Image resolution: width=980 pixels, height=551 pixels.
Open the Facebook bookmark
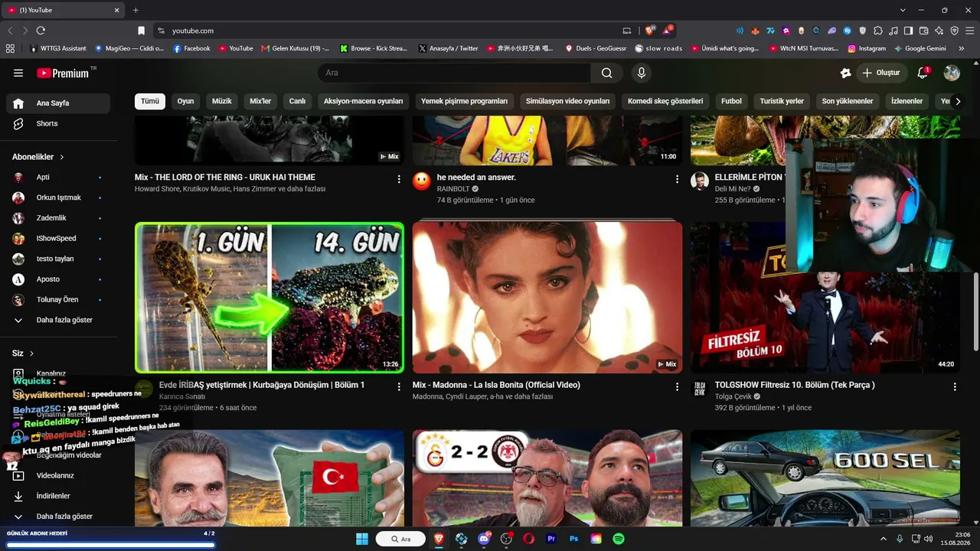pos(191,48)
